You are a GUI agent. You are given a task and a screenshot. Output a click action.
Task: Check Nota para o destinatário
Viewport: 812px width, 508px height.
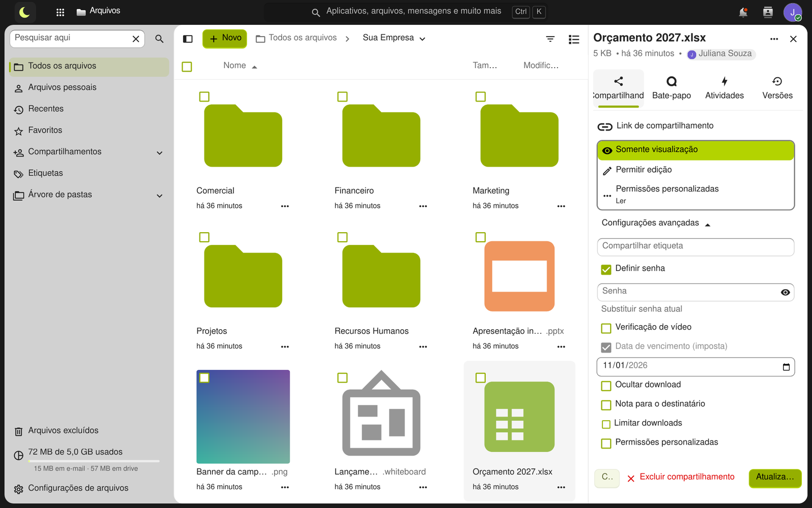point(606,405)
